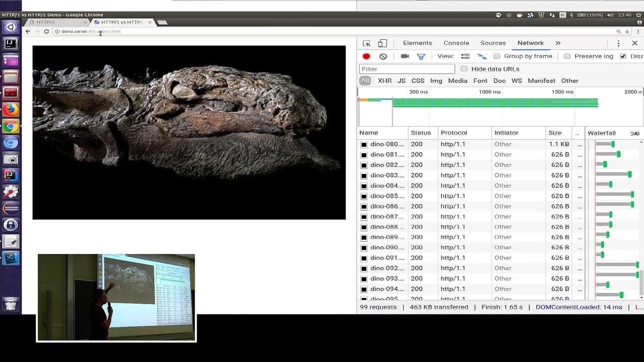Viewport: 644px width, 362px height.
Task: Sort by the Waterfall column header
Action: 615,133
